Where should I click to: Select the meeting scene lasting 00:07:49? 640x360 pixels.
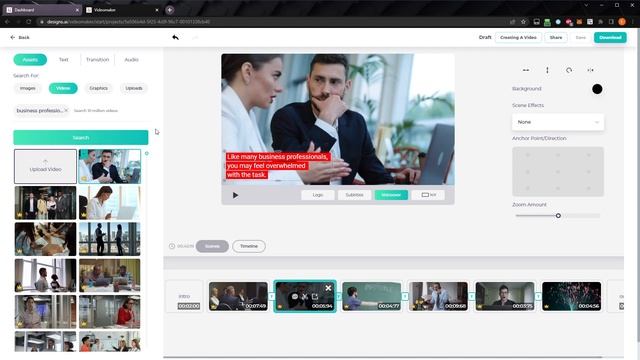click(238, 296)
